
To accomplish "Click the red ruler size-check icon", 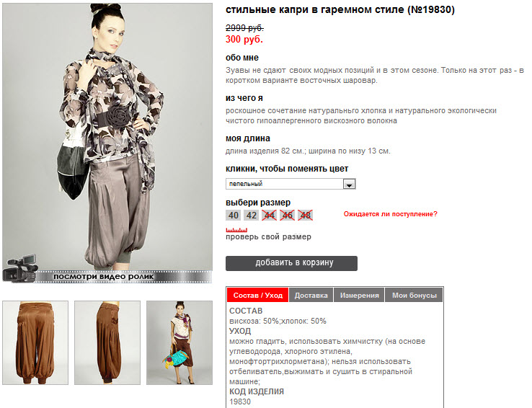I will point(236,230).
